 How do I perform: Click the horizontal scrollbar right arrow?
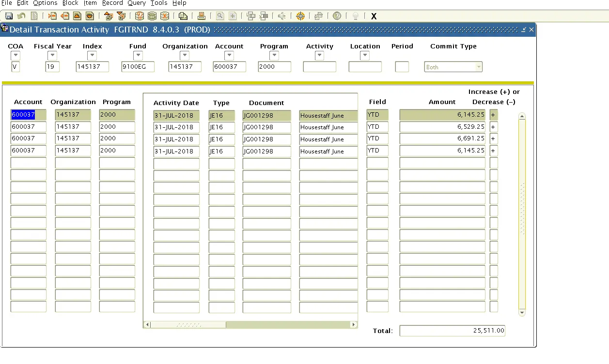coord(354,324)
